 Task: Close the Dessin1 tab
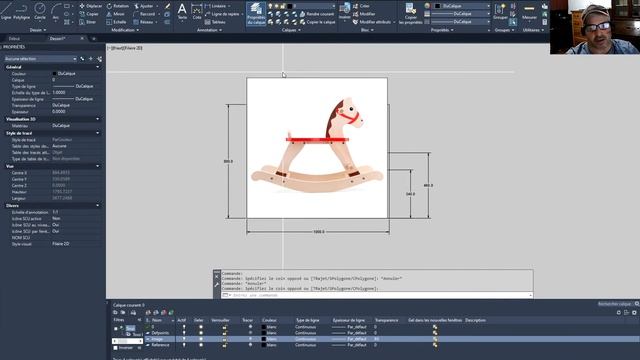pyautogui.click(x=82, y=38)
